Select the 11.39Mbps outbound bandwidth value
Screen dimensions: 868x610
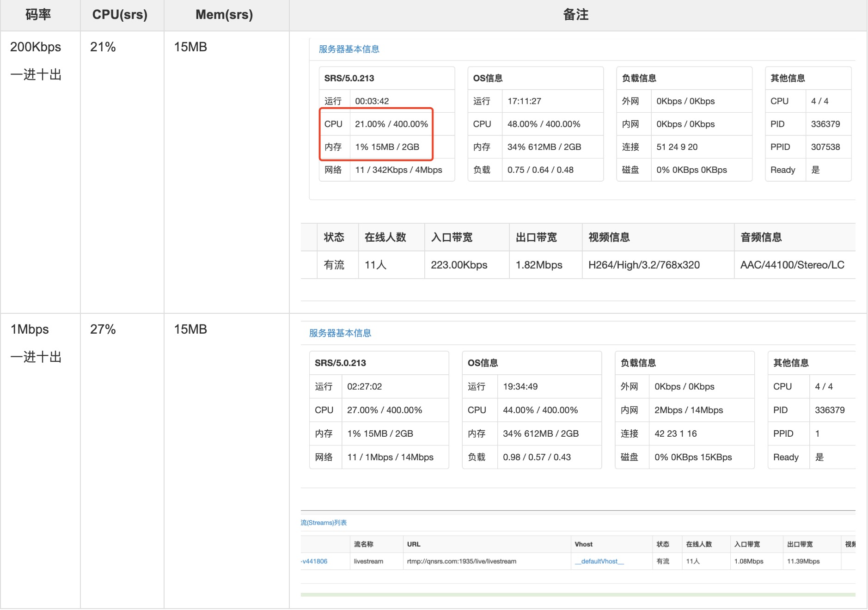pyautogui.click(x=803, y=561)
